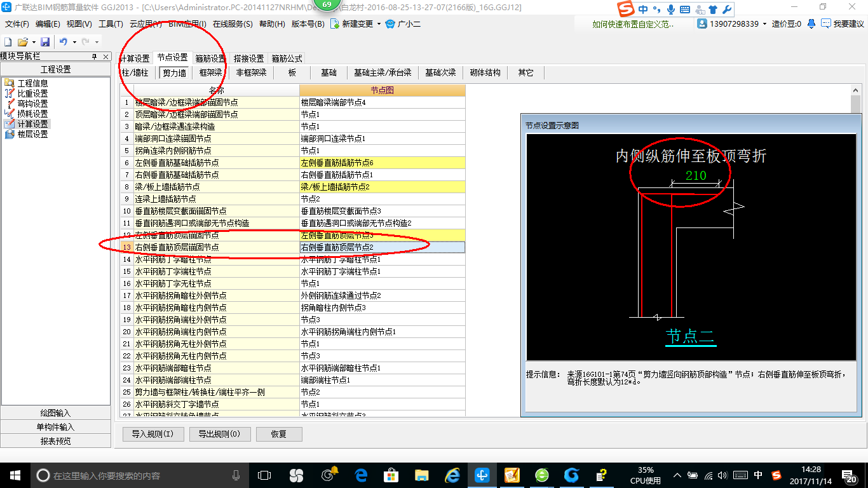Click the Undo arrow icon
This screenshot has height=488, width=868.
63,42
